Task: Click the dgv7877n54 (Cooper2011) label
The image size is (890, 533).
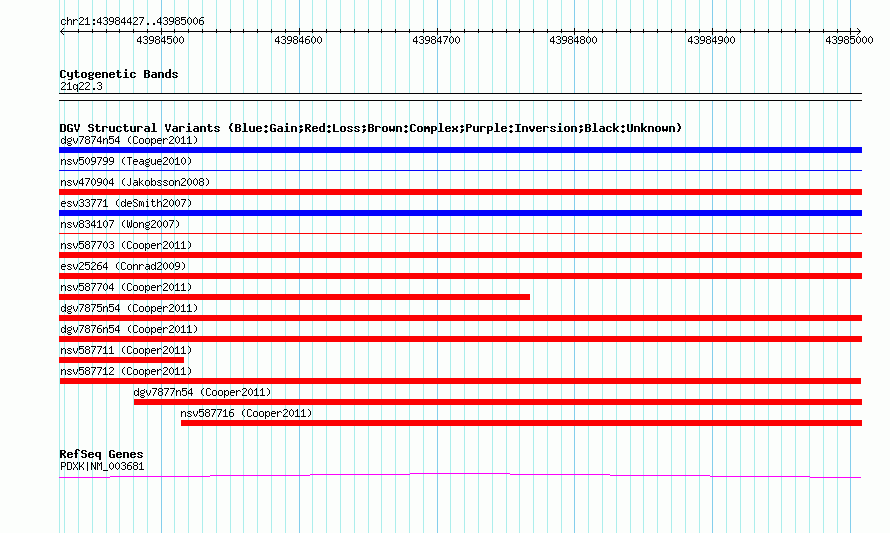Action: click(x=202, y=392)
